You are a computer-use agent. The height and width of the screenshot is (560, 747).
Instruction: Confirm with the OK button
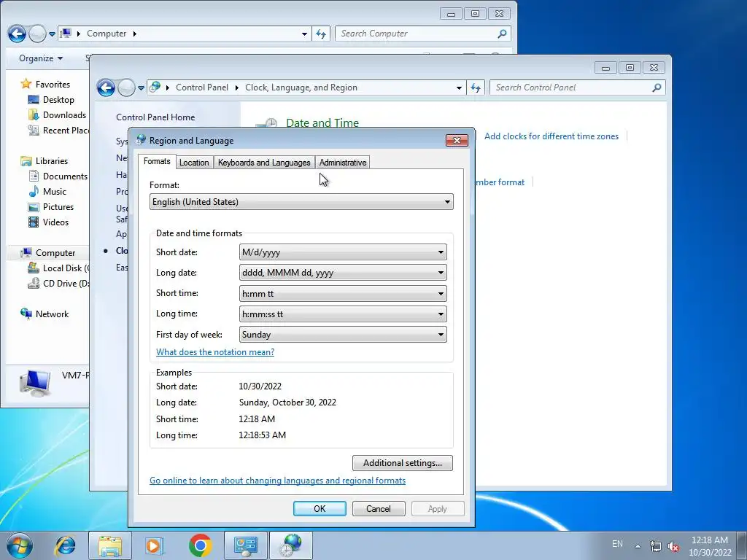(x=320, y=508)
